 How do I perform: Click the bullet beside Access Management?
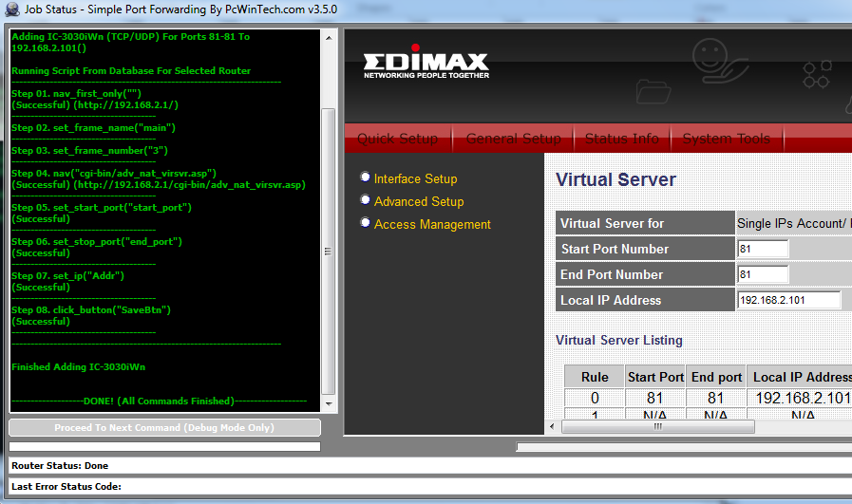point(365,223)
